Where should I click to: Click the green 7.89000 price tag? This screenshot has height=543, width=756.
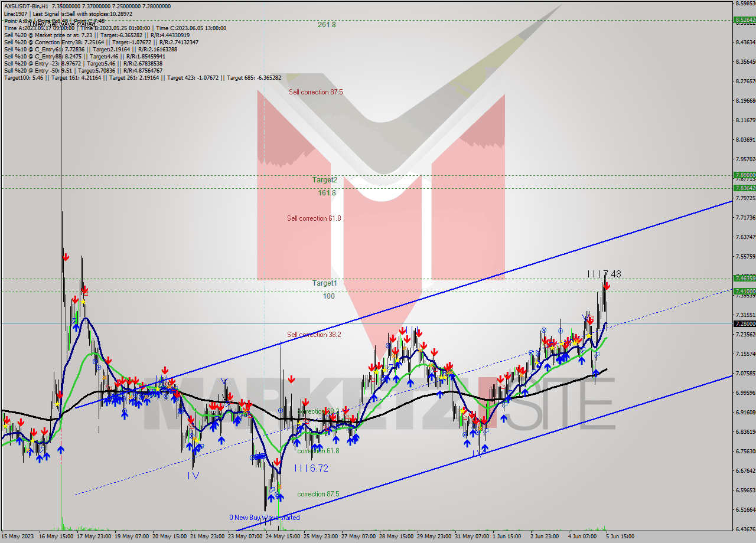tap(744, 175)
